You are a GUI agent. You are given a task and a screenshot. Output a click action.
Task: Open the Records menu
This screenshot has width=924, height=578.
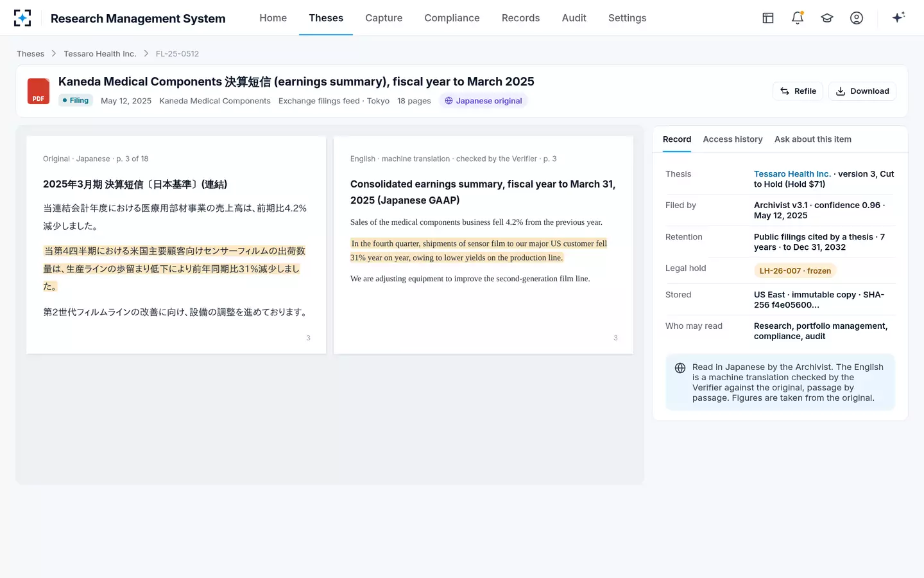click(520, 18)
